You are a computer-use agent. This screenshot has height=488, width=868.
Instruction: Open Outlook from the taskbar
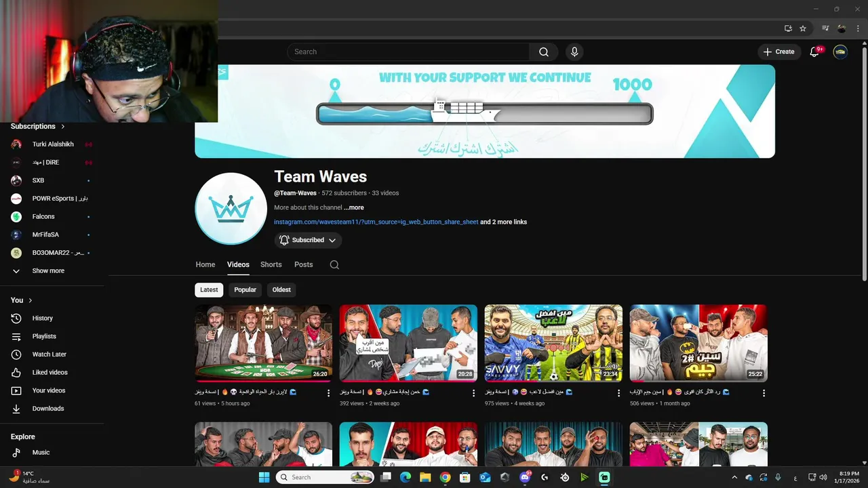point(485,477)
